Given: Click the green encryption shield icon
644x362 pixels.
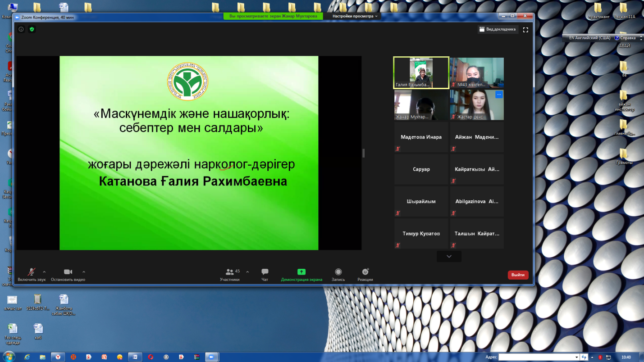Looking at the screenshot, I should pos(32,29).
